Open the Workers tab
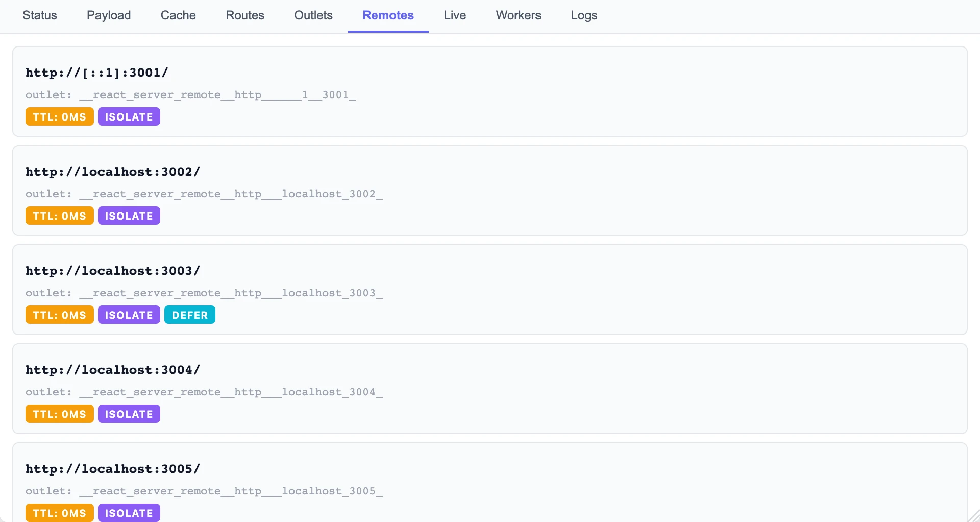Screen dimensions: 980x522 point(518,15)
